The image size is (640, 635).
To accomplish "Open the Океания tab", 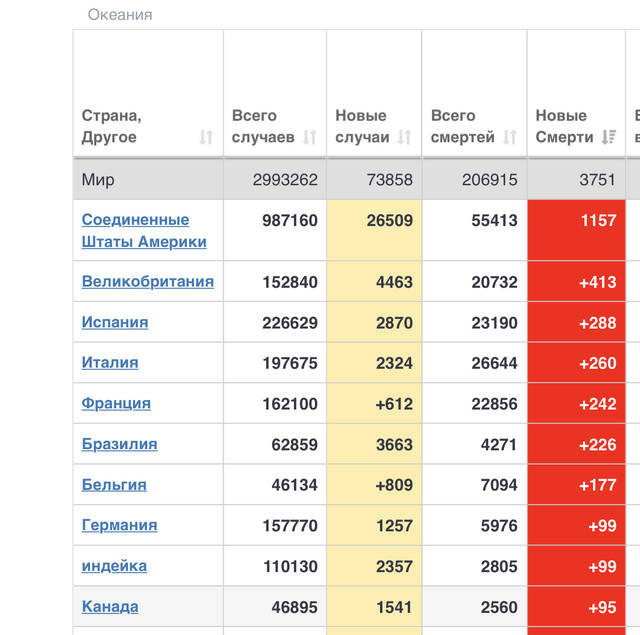I will click(120, 15).
